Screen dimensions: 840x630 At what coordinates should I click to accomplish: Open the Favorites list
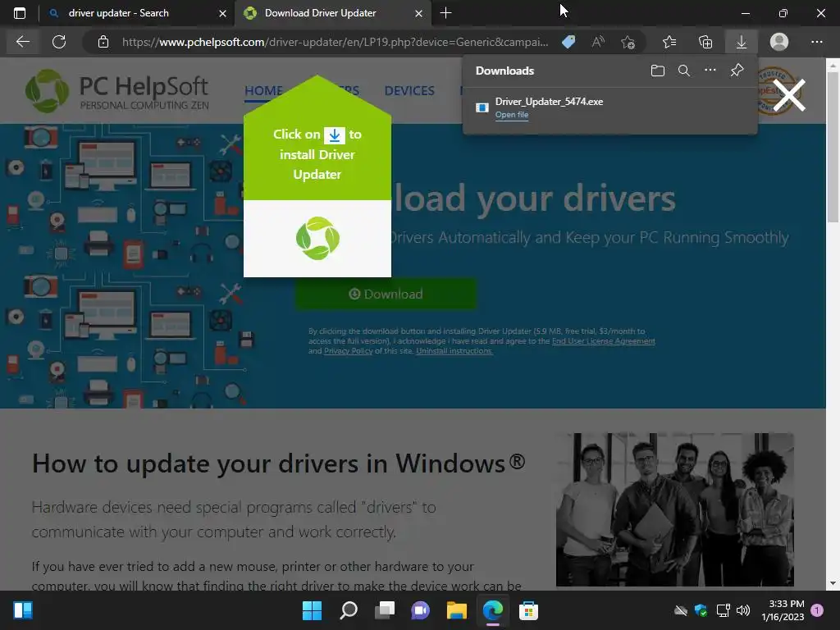pos(669,42)
